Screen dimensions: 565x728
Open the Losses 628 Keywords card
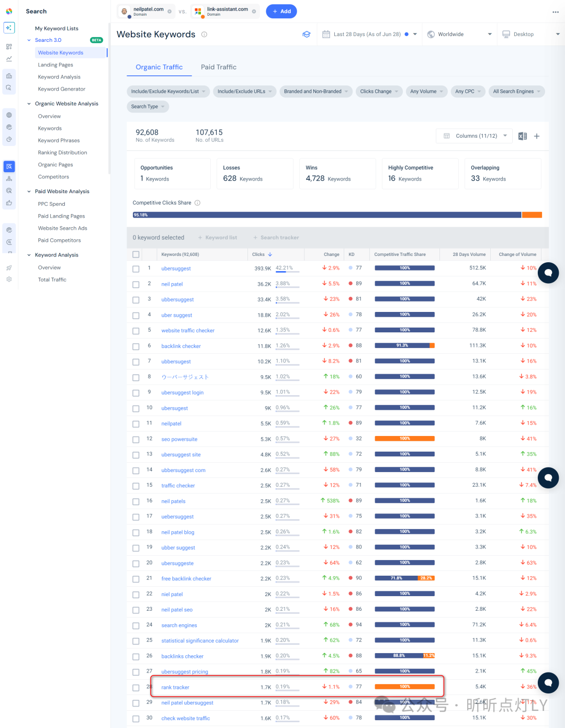tap(255, 174)
